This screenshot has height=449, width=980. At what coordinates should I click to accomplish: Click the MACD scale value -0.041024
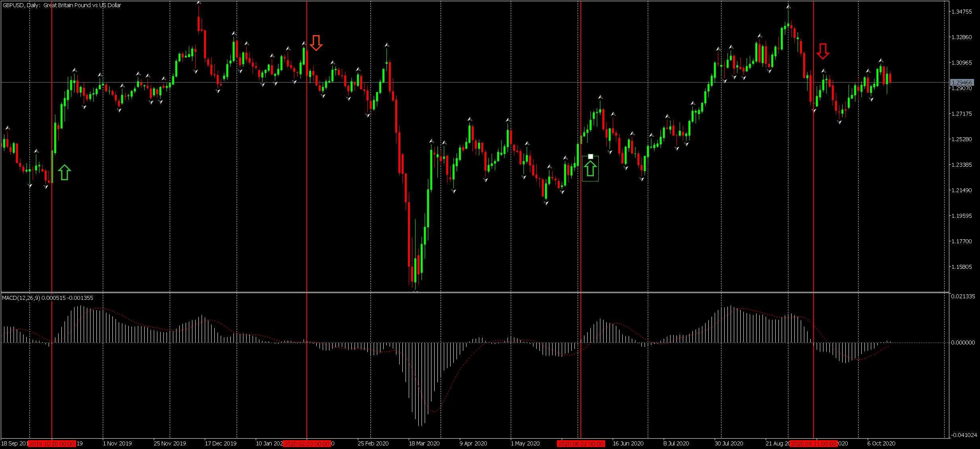pyautogui.click(x=964, y=435)
